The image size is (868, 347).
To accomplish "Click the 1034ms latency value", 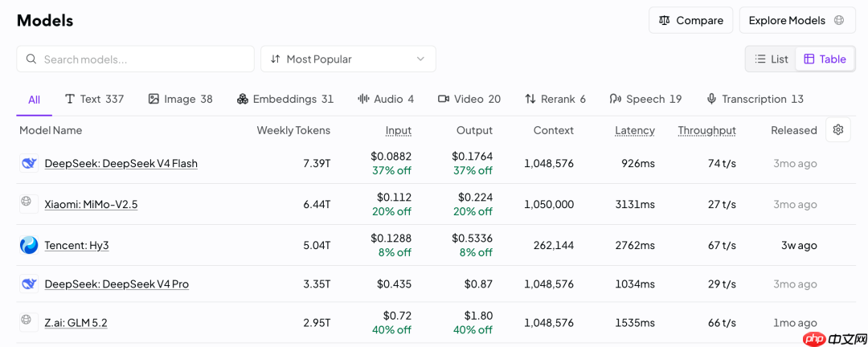I will pos(635,284).
